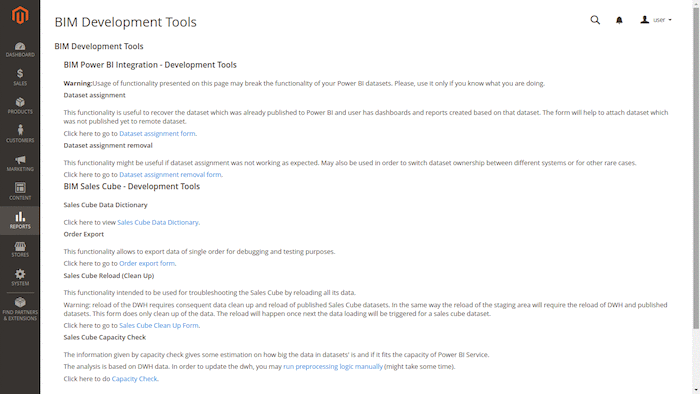Open the notifications bell icon
This screenshot has width=700, height=394.
(619, 20)
